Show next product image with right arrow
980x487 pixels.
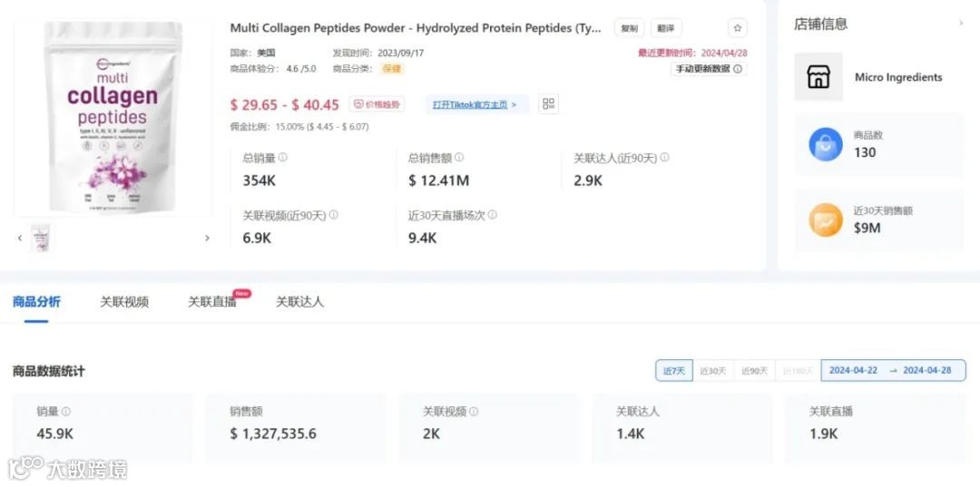[x=207, y=238]
